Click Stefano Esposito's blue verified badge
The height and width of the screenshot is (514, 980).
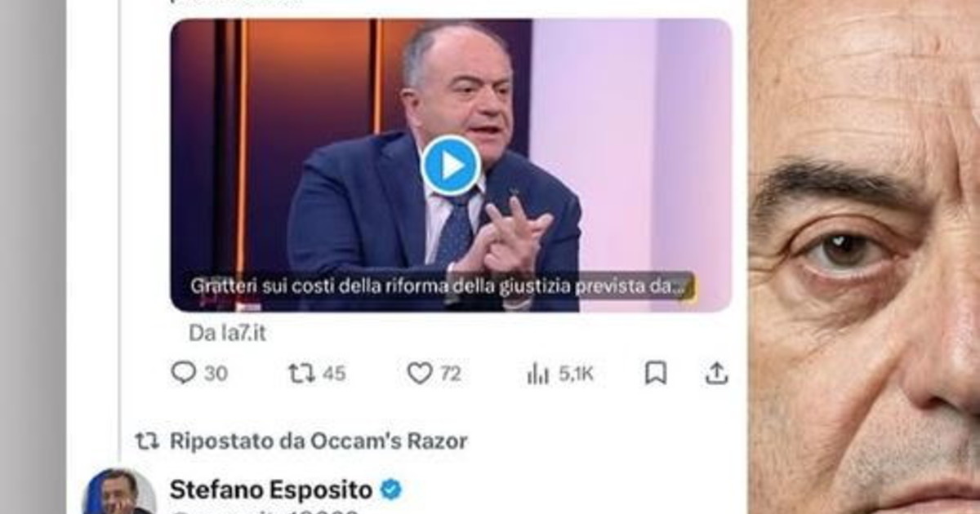(x=391, y=490)
